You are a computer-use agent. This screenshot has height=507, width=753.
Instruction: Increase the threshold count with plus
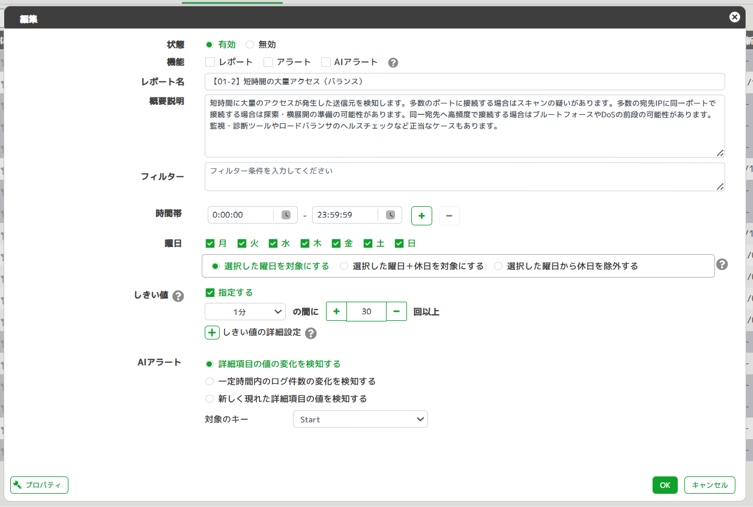pos(336,312)
